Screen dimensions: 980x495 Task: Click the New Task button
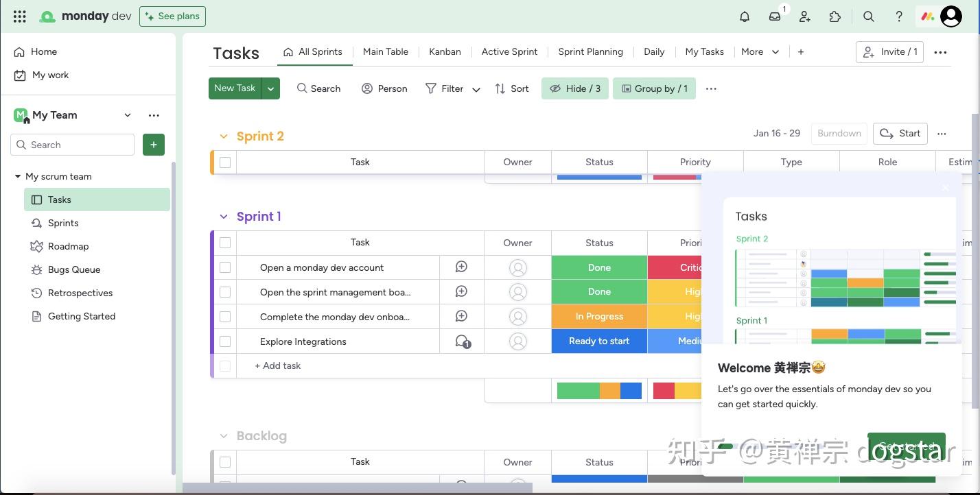click(235, 88)
